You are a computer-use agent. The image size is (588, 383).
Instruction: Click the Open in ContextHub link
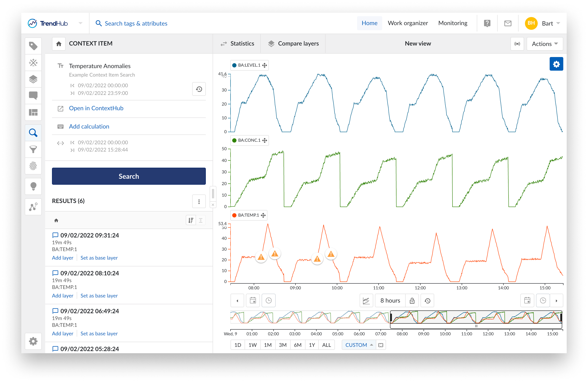click(96, 108)
